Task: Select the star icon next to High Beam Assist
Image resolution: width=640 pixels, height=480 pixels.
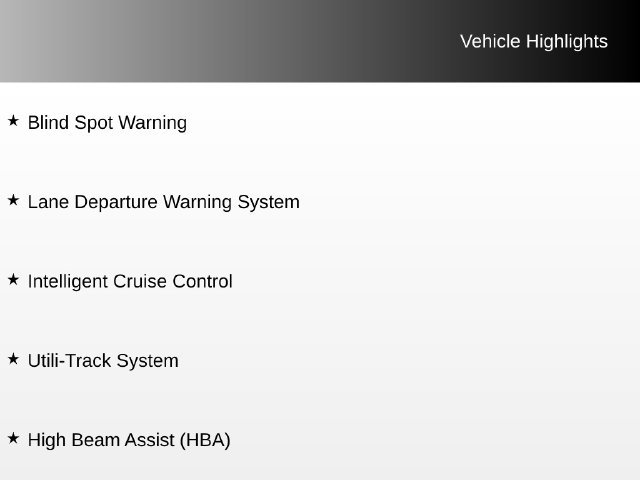Action: click(13, 438)
